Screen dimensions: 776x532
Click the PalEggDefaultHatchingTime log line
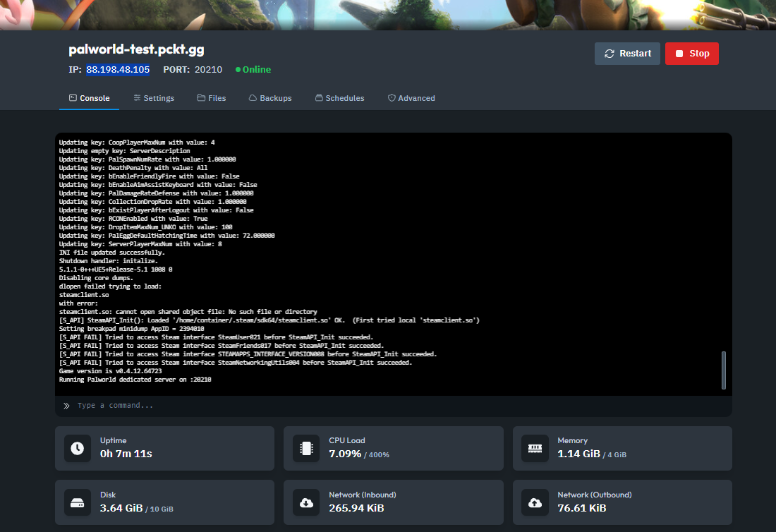166,236
